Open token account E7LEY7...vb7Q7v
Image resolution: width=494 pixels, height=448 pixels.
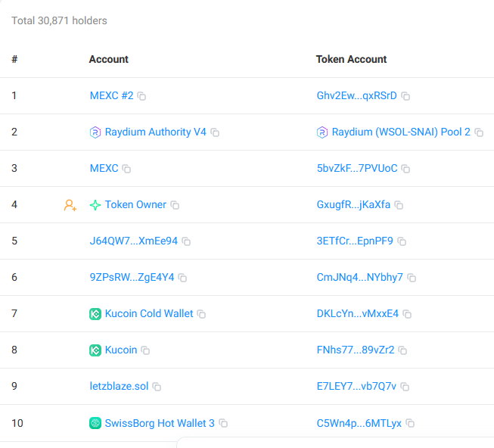(356, 386)
